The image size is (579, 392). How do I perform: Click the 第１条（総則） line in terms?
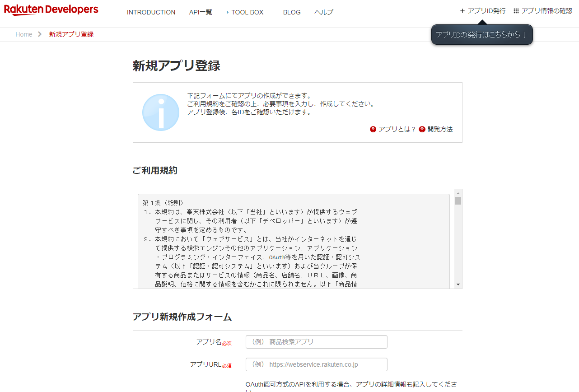tap(163, 203)
